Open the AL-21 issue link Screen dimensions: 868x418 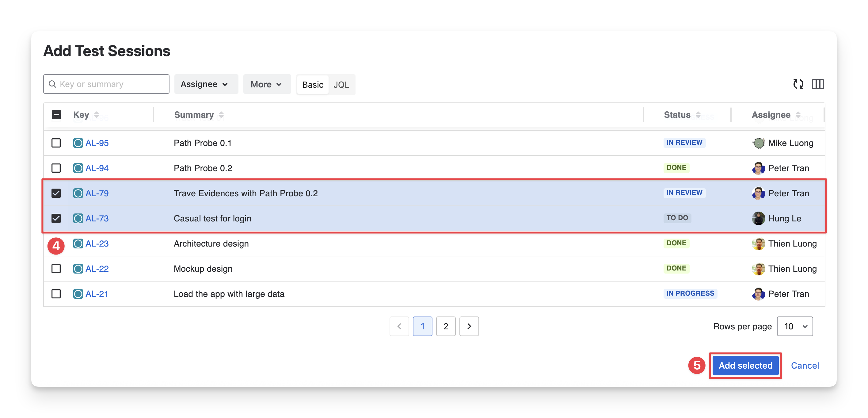point(97,294)
